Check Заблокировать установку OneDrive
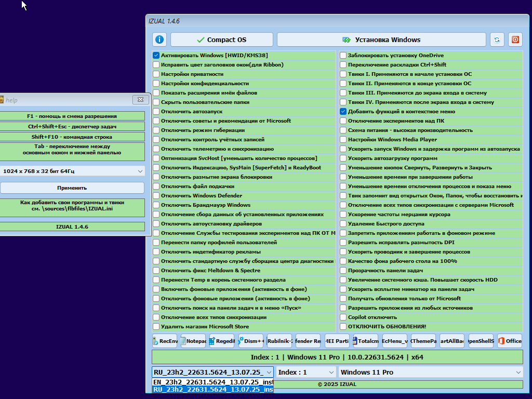 pos(343,55)
